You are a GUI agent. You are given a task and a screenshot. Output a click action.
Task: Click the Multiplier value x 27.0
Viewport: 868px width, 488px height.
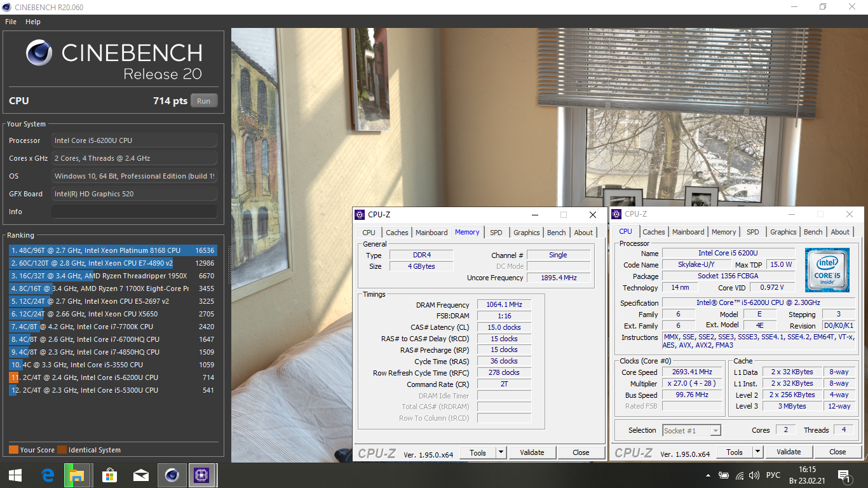pos(692,383)
